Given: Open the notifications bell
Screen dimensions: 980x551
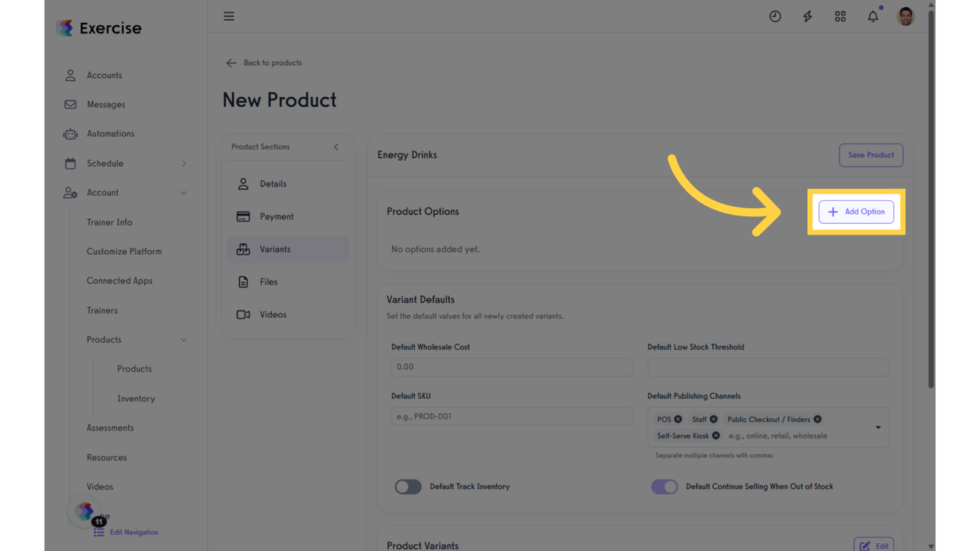Looking at the screenshot, I should tap(873, 16).
